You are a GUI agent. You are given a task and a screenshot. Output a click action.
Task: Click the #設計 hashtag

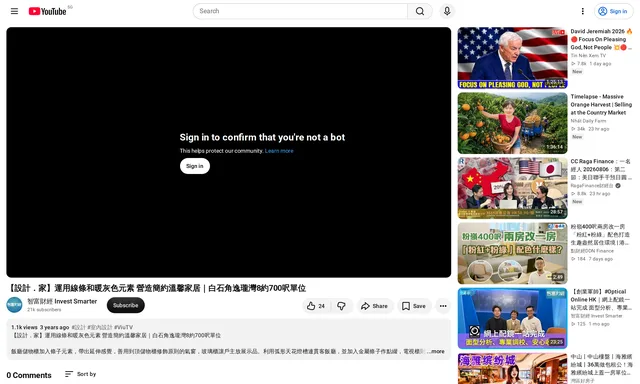(x=79, y=327)
